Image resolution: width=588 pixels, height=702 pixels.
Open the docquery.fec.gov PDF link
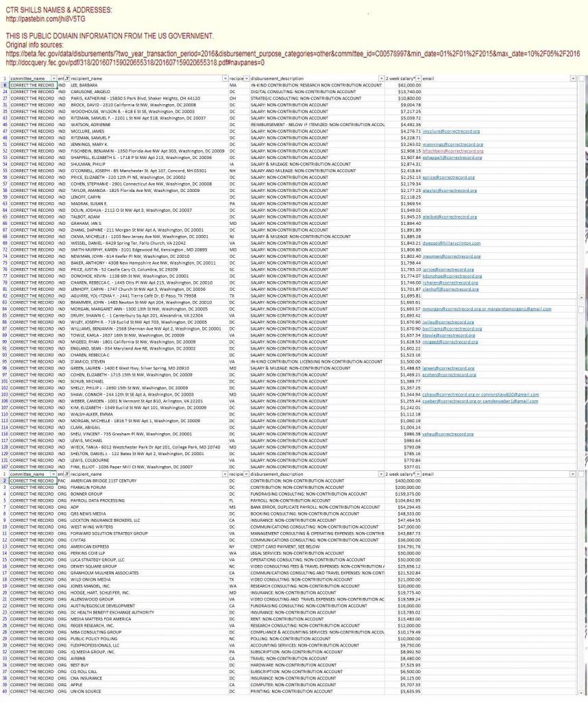point(135,62)
